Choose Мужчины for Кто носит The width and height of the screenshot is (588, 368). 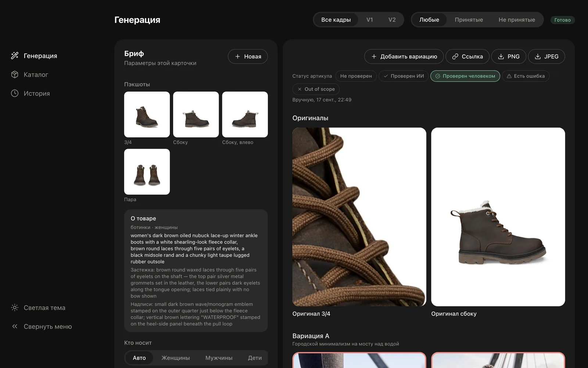(219, 358)
